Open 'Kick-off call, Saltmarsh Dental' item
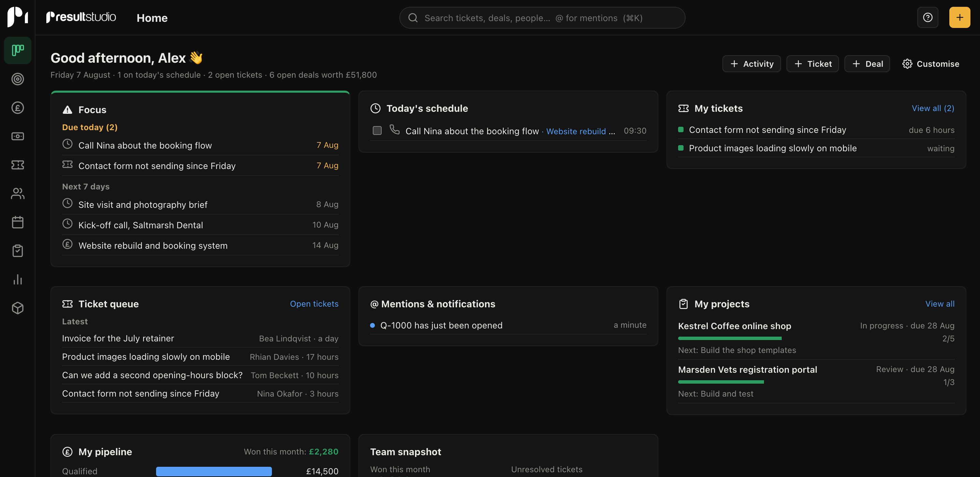 point(200,225)
